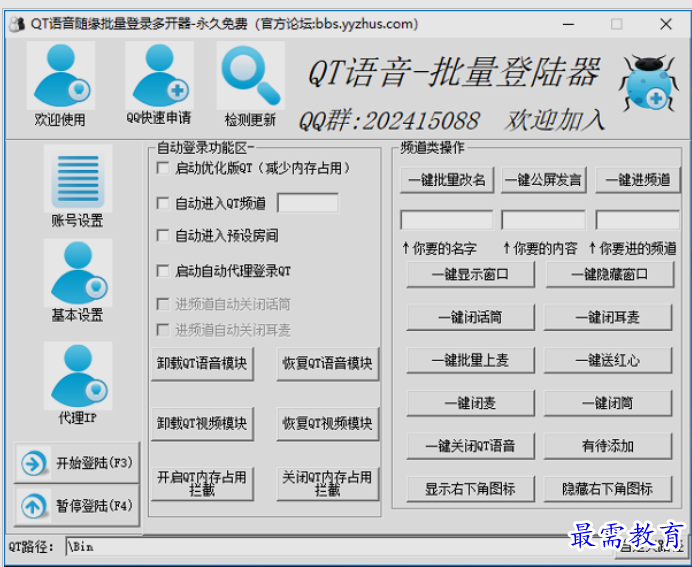The width and height of the screenshot is (692, 567).
Task: Click the blue ladybug icon
Action: tap(648, 83)
